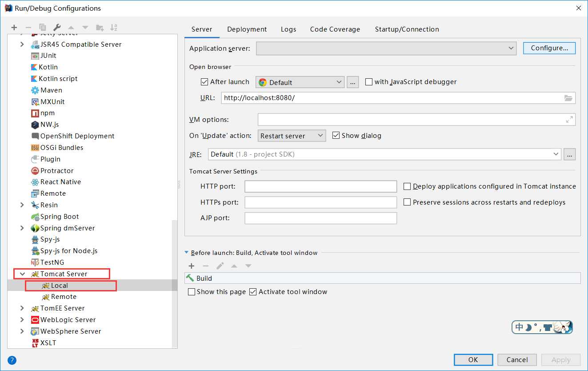The width and height of the screenshot is (588, 371).
Task: Click the HTTP port input field
Action: [x=320, y=186]
